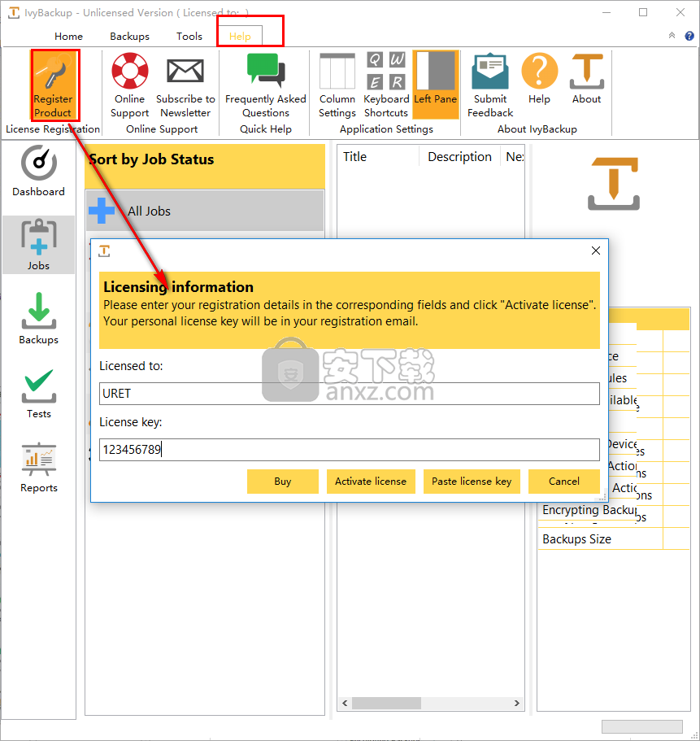Click the large IvyBackup logo in right panel
The width and height of the screenshot is (700, 741).
click(x=614, y=184)
